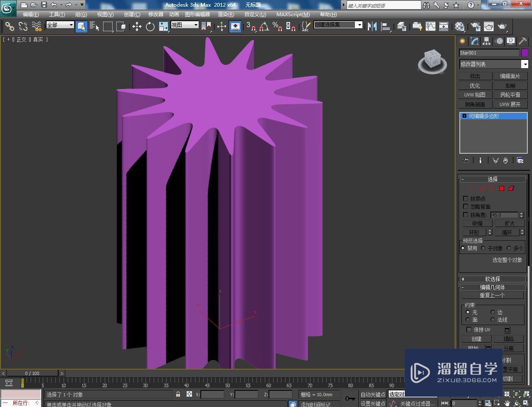The image size is (532, 407).
Task: Choose the Rectangular Selection Region tool
Action: tap(108, 27)
